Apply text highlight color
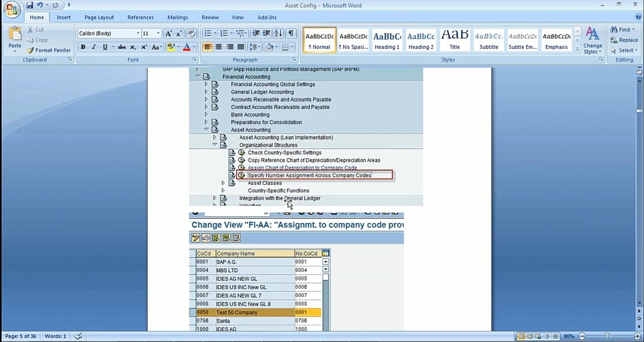Image resolution: width=644 pixels, height=342 pixels. pos(171,47)
